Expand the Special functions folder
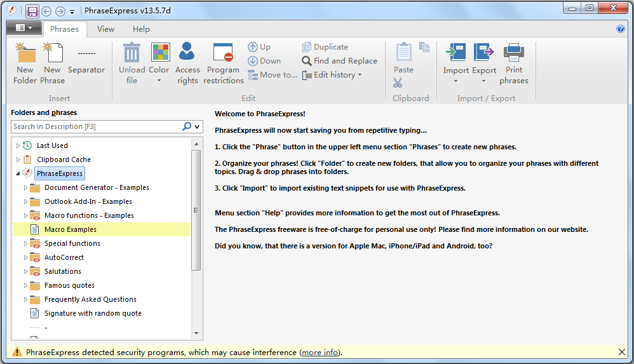This screenshot has height=364, width=634. tap(25, 243)
